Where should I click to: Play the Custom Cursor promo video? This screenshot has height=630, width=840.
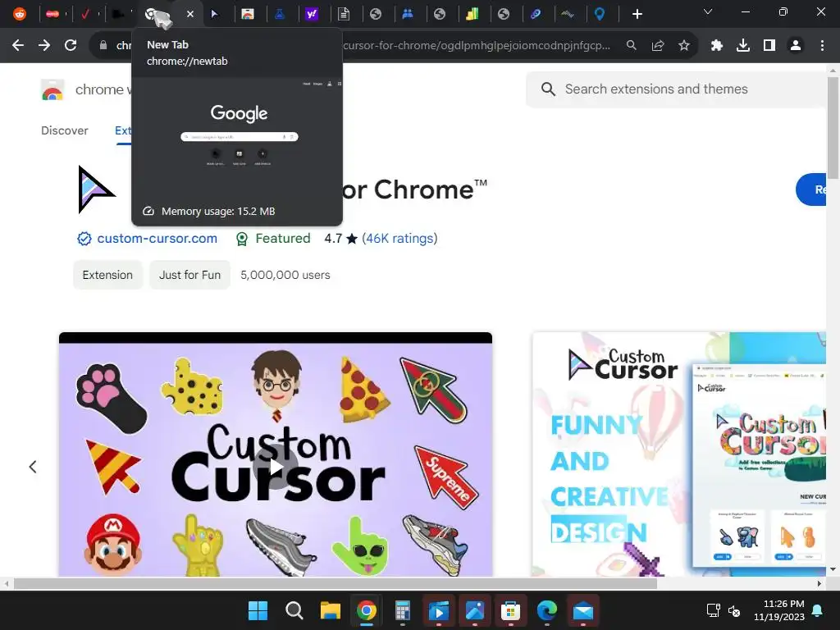point(276,467)
